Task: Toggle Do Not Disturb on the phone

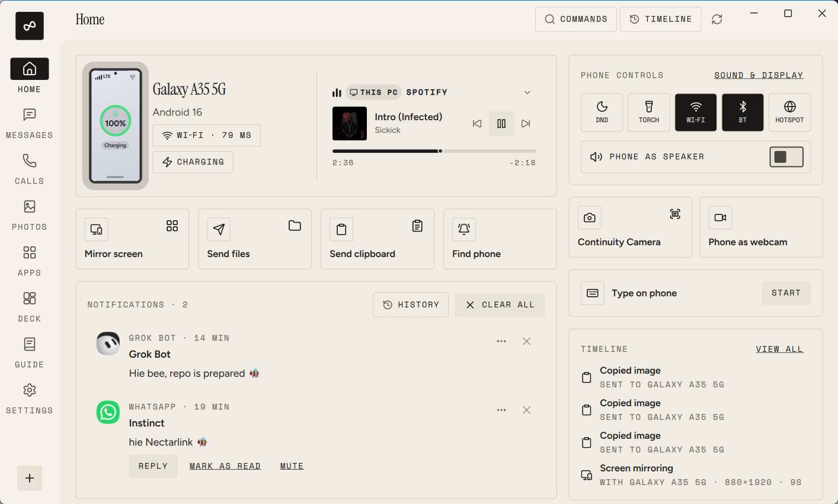Action: 602,113
